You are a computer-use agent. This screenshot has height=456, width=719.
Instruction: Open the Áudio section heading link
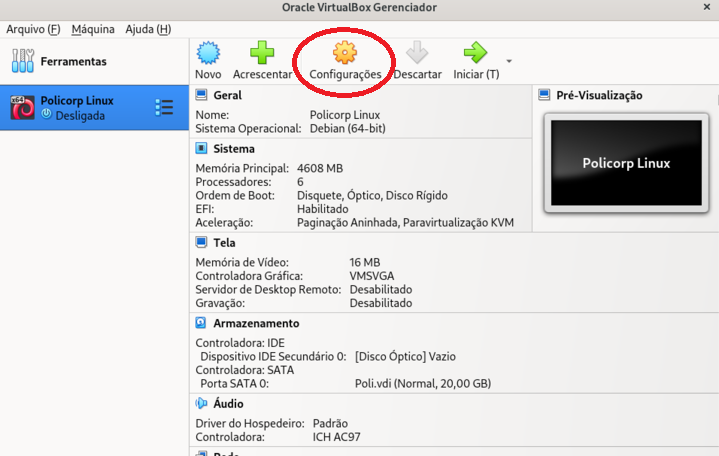pyautogui.click(x=228, y=404)
